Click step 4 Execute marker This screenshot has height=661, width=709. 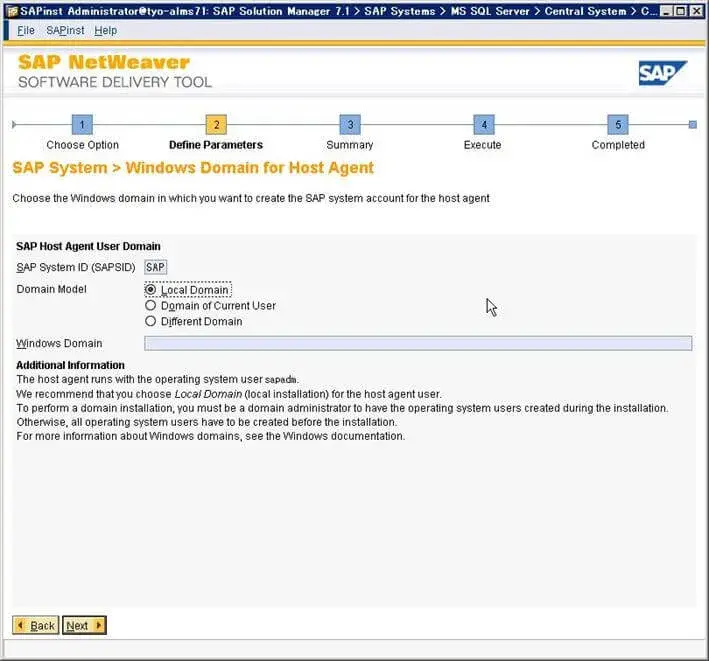coord(484,124)
